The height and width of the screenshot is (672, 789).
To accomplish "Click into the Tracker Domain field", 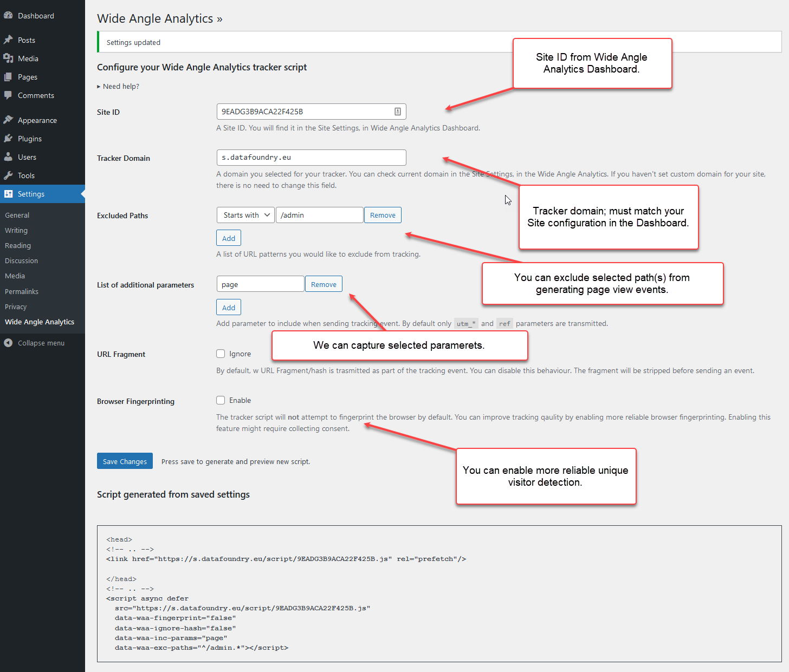I will tap(311, 158).
